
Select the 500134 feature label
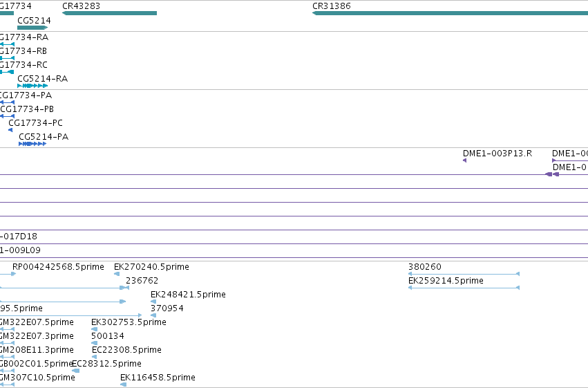(x=108, y=336)
